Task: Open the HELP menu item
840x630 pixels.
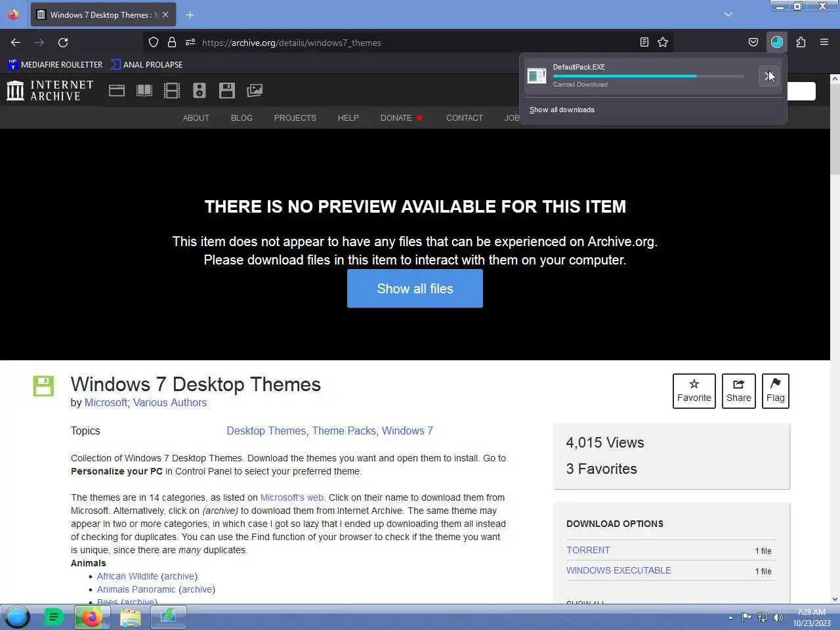Action: point(348,118)
